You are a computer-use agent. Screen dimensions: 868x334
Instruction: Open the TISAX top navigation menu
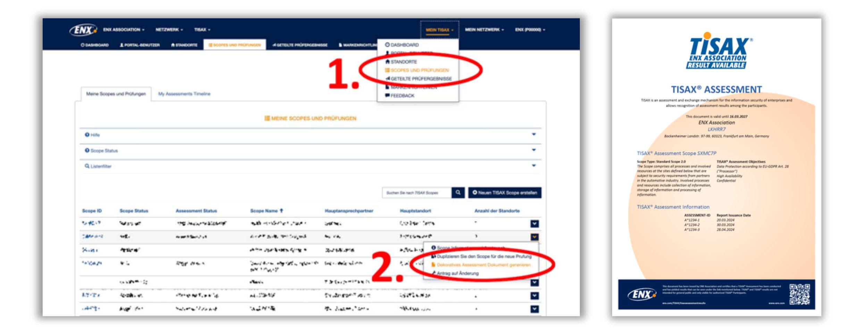202,30
